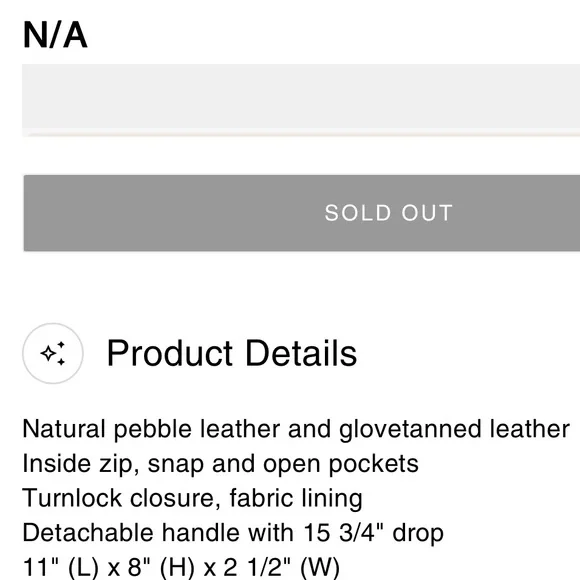Click the 'snap and open pockets' text
Viewport: 580px width, 580px height.
[283, 464]
